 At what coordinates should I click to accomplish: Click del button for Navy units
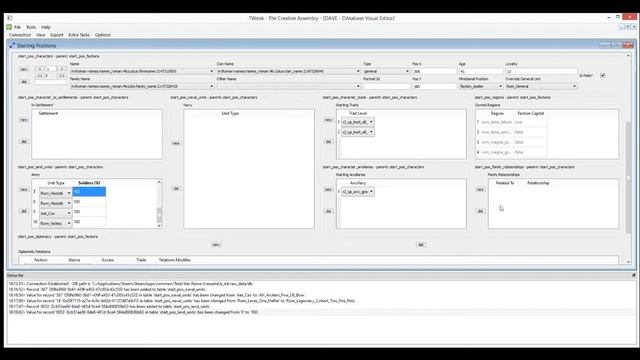176,189
